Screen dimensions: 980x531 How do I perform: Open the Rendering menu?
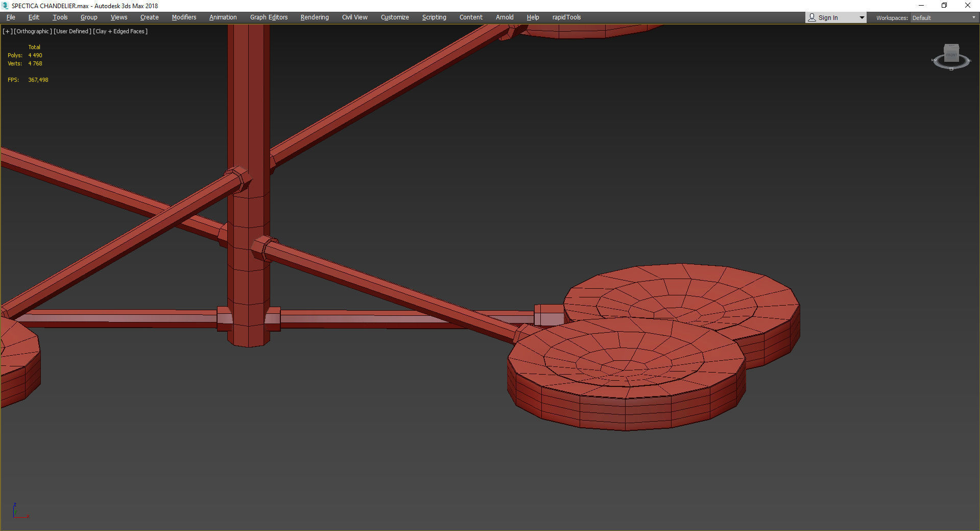(x=315, y=17)
